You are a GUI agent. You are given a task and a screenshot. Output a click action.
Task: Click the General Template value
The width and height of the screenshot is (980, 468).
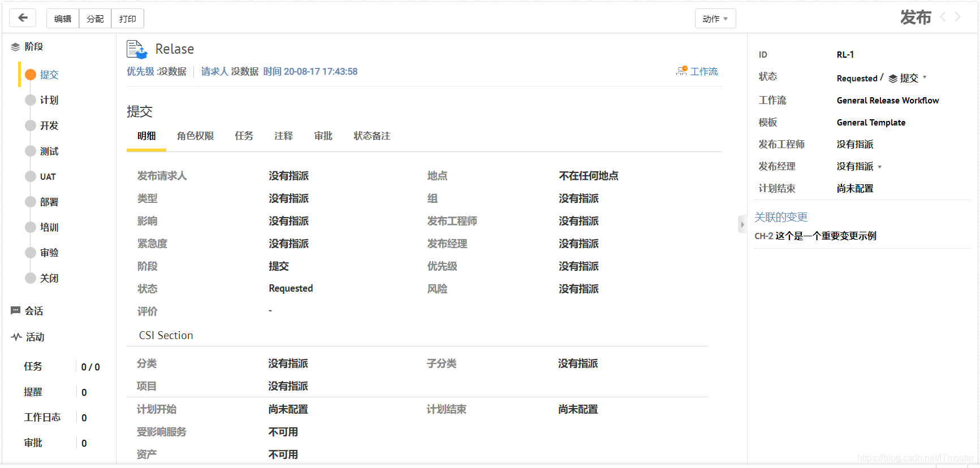pyautogui.click(x=871, y=122)
